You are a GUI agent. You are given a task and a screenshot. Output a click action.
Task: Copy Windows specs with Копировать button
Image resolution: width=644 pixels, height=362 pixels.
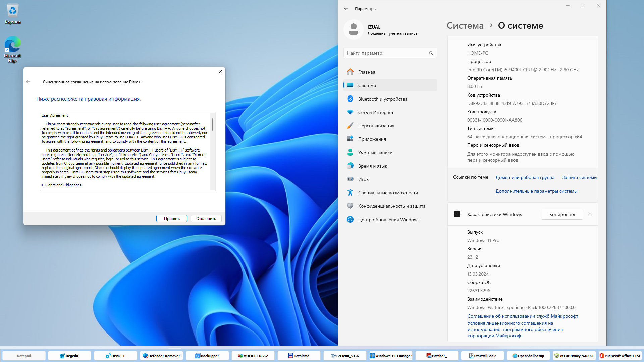pyautogui.click(x=562, y=214)
